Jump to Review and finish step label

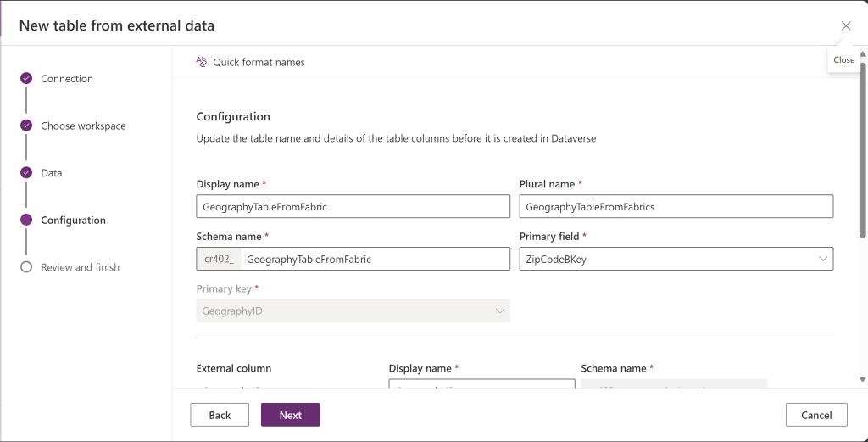pos(80,267)
